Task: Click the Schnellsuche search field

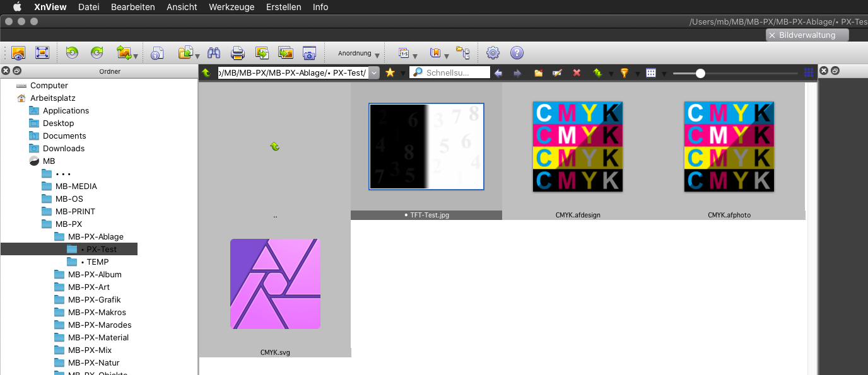Action: pyautogui.click(x=450, y=72)
